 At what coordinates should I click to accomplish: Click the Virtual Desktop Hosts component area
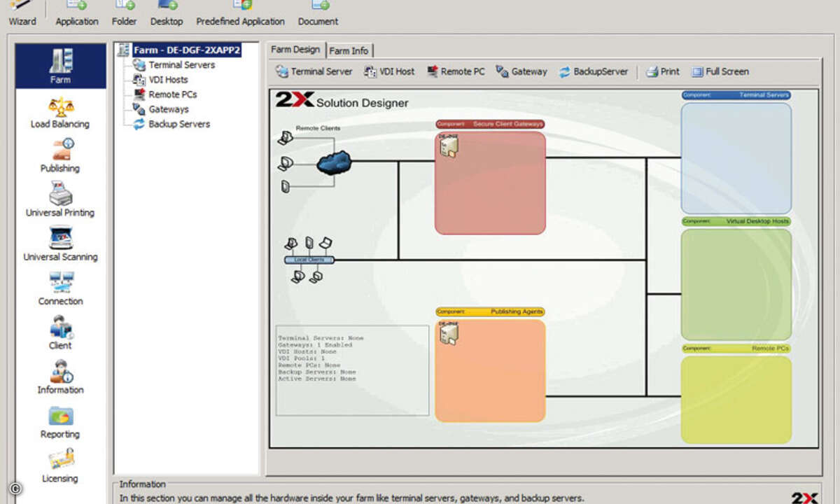click(736, 284)
